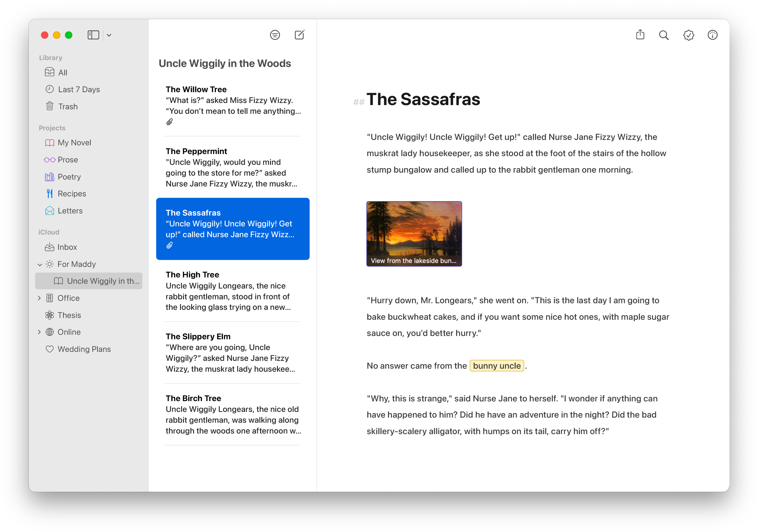Select the Poetry project in sidebar
The height and width of the screenshot is (532, 758).
coord(69,176)
